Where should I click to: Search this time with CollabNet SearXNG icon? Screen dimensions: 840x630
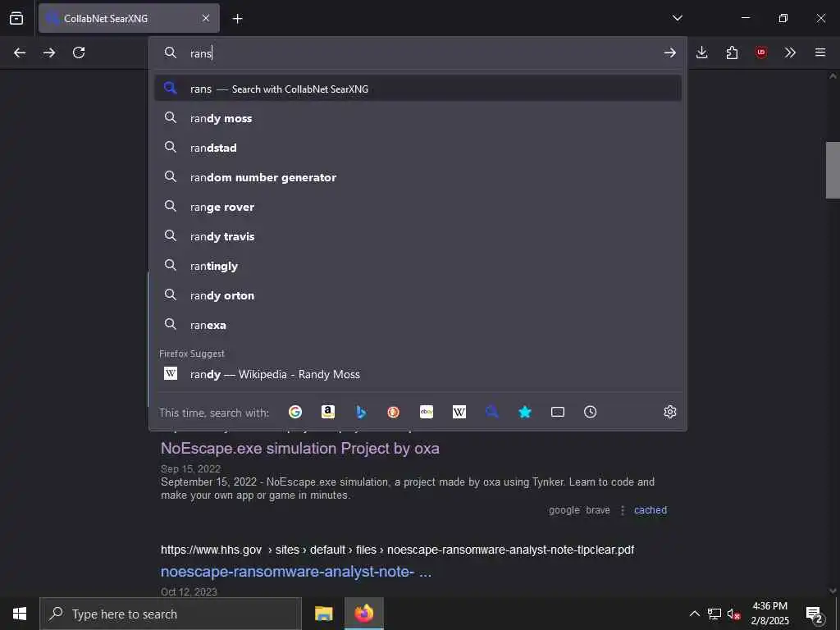[492, 412]
